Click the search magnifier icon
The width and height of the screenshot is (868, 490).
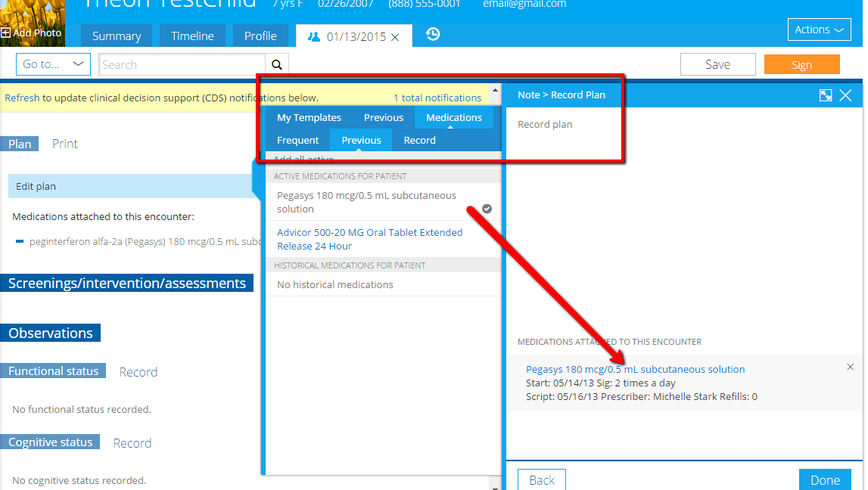click(x=277, y=64)
